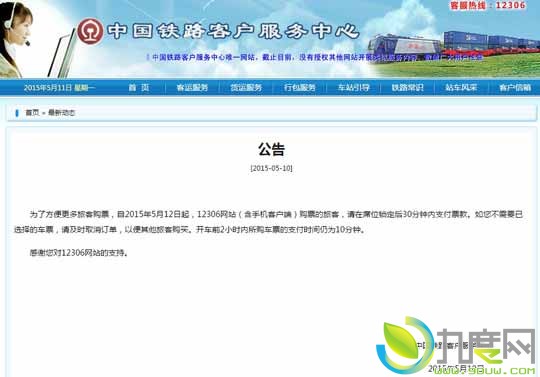Click the 最新动态 breadcrumb link
This screenshot has width=540, height=377.
point(61,113)
